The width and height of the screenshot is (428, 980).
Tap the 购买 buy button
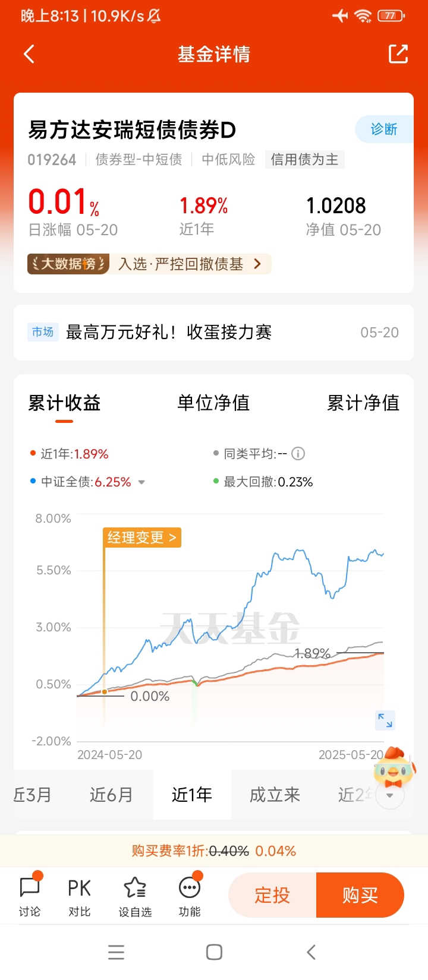(x=360, y=895)
